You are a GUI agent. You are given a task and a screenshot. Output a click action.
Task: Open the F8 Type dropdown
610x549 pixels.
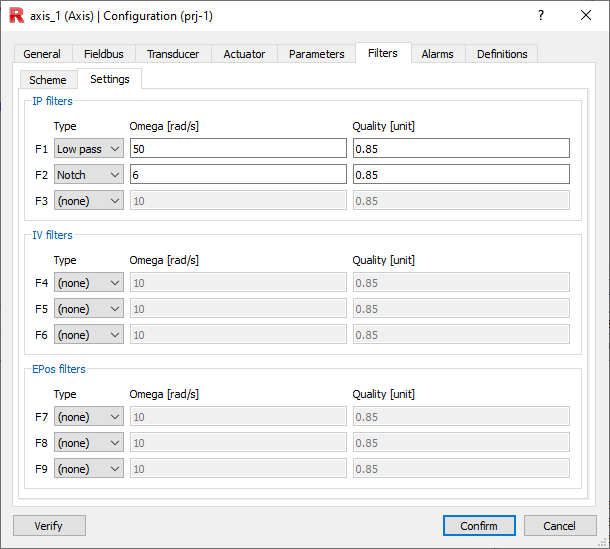pos(89,443)
